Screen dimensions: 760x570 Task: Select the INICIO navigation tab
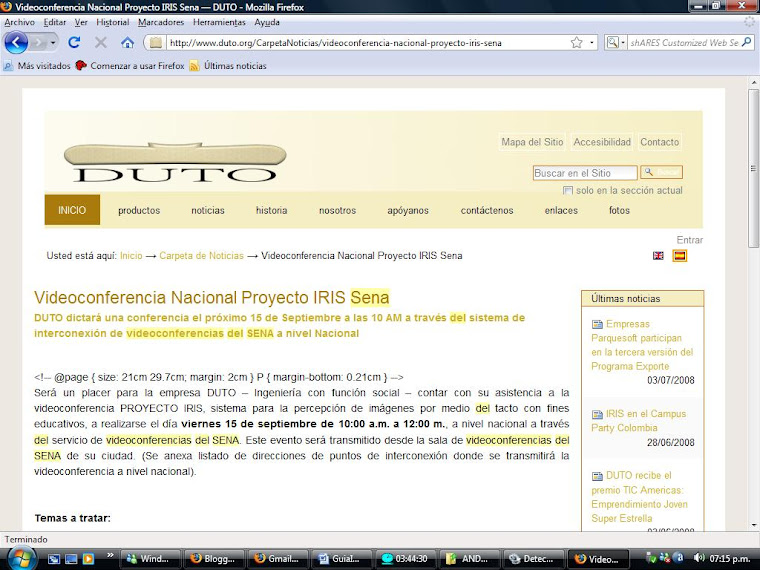pyautogui.click(x=72, y=210)
